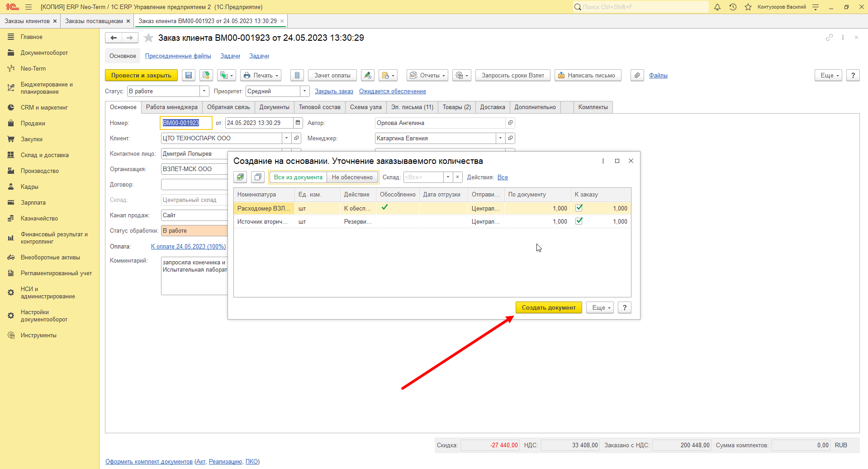Click the forward navigation arrow
The height and width of the screenshot is (469, 868).
130,38
